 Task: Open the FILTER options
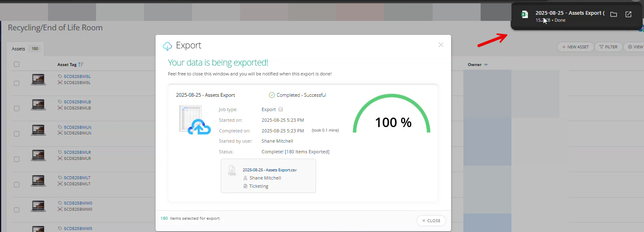coord(608,47)
